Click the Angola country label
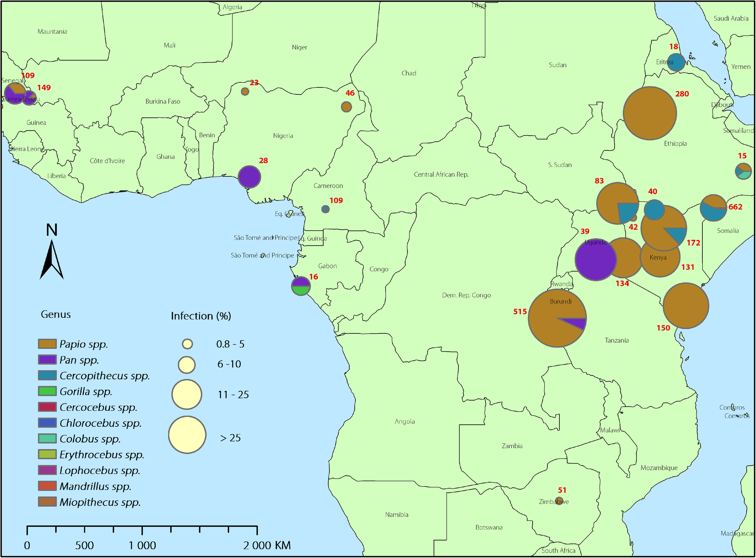 click(x=405, y=422)
